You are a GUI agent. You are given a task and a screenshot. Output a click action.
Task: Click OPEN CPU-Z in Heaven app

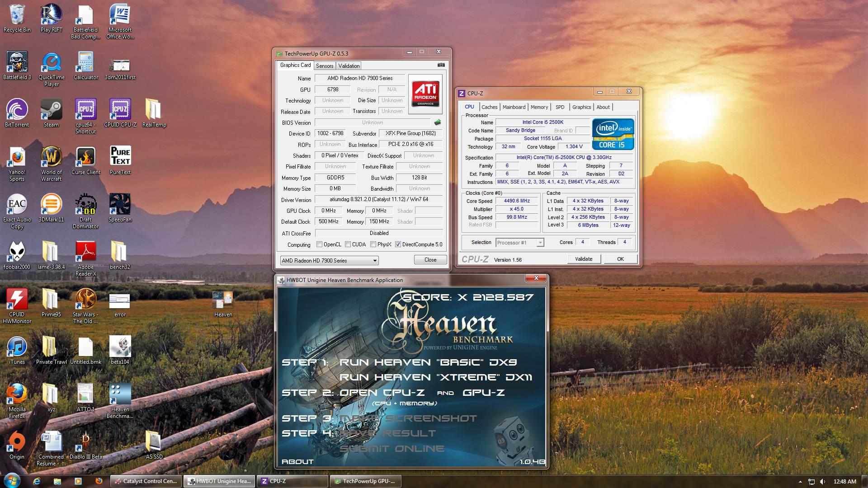coord(382,393)
